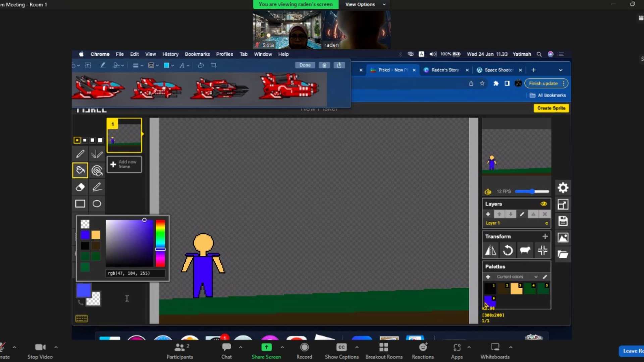
Task: Toggle onion skin icon near FPS
Action: (488, 192)
